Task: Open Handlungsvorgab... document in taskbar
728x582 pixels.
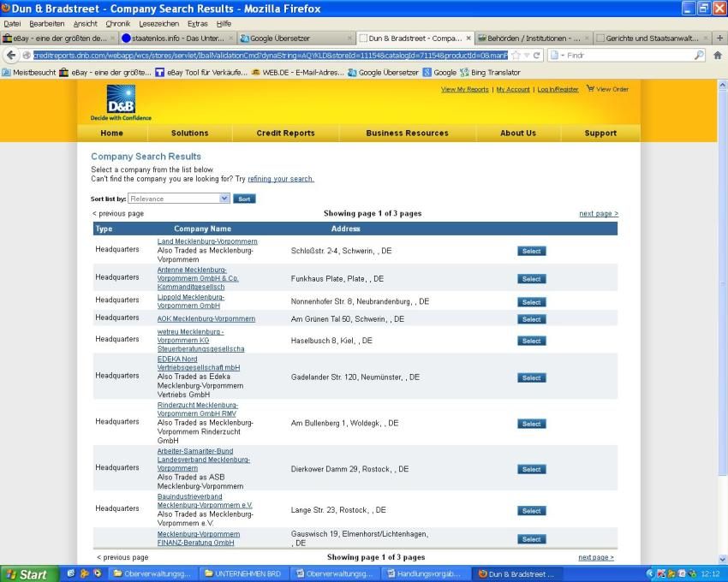Action: pos(426,574)
